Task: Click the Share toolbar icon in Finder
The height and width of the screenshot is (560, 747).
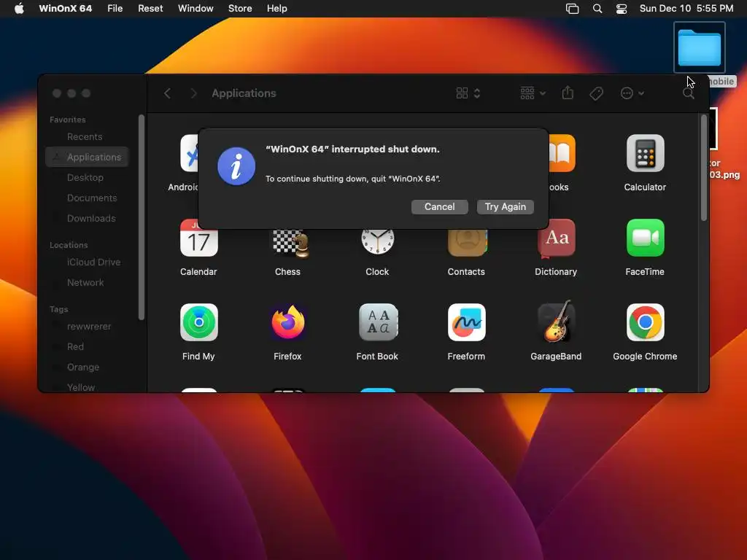Action: pyautogui.click(x=568, y=93)
